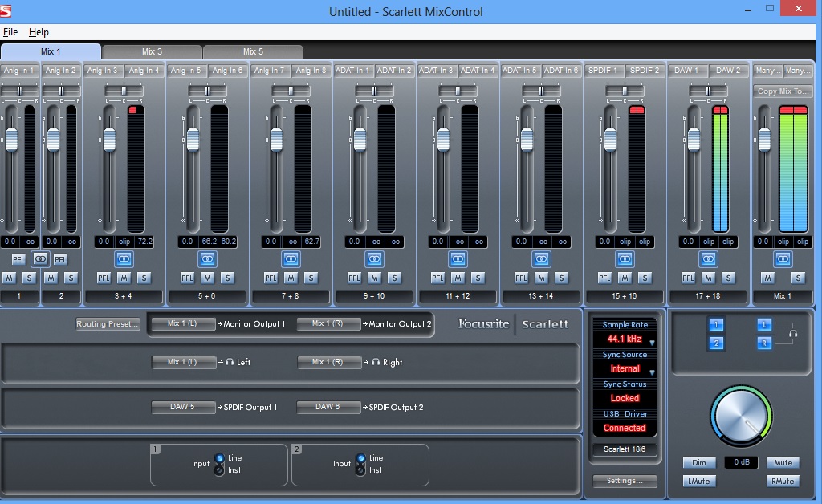Click headphone R button in monitor section
This screenshot has height=504, width=822.
(x=764, y=343)
